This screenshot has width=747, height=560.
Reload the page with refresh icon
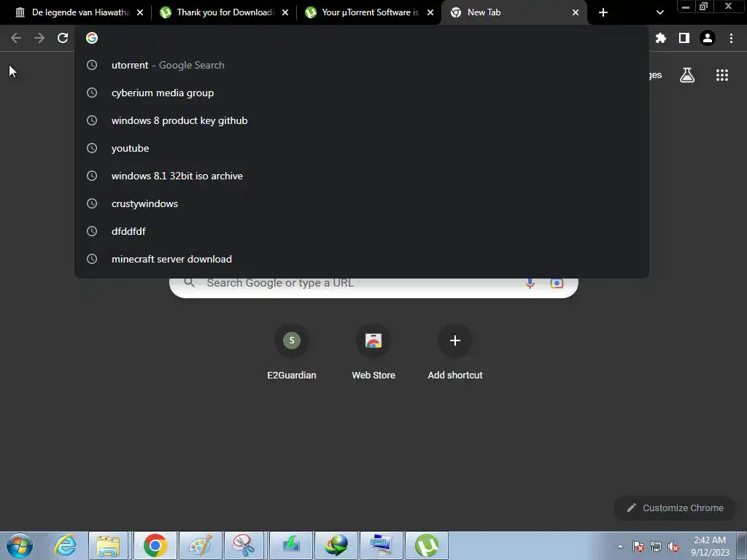tap(63, 38)
